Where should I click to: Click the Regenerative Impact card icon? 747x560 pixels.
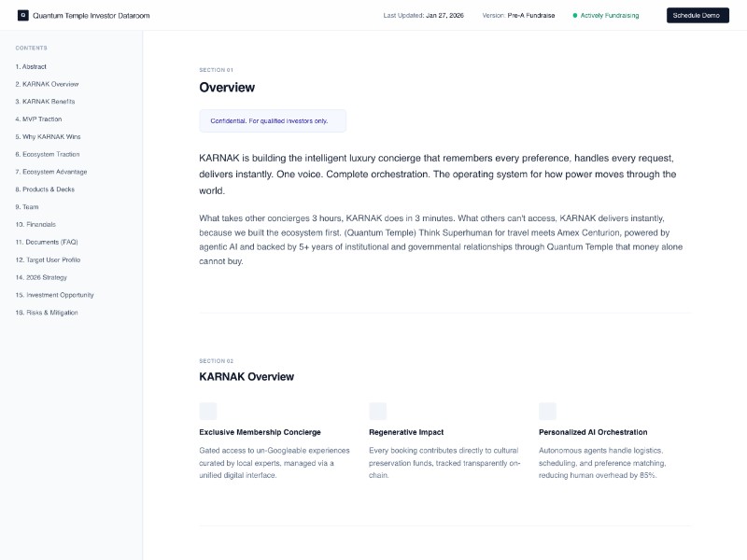[x=378, y=411]
